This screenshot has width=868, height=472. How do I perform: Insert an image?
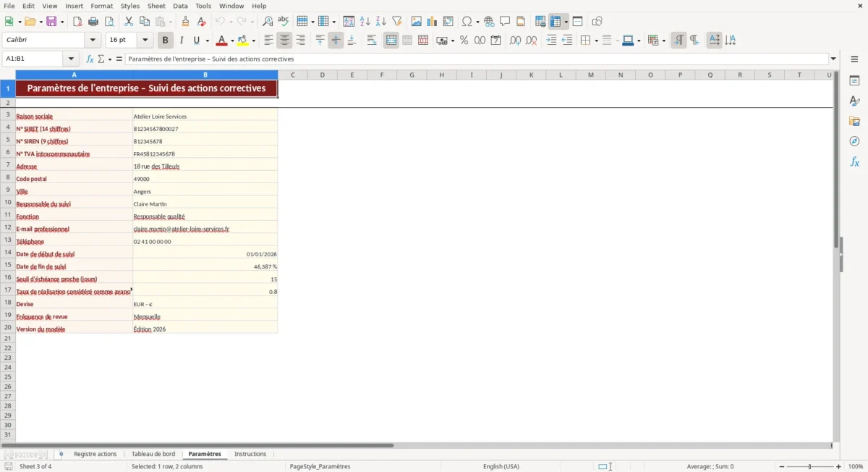(417, 22)
